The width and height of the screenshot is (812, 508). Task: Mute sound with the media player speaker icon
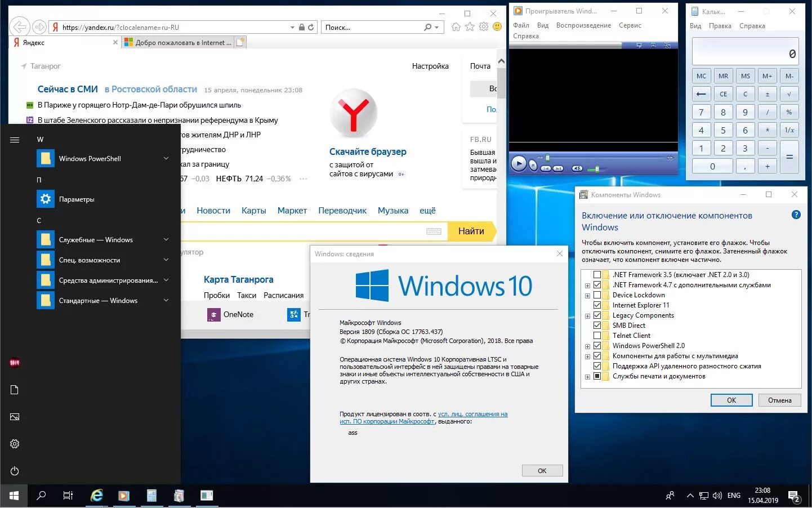coord(577,168)
